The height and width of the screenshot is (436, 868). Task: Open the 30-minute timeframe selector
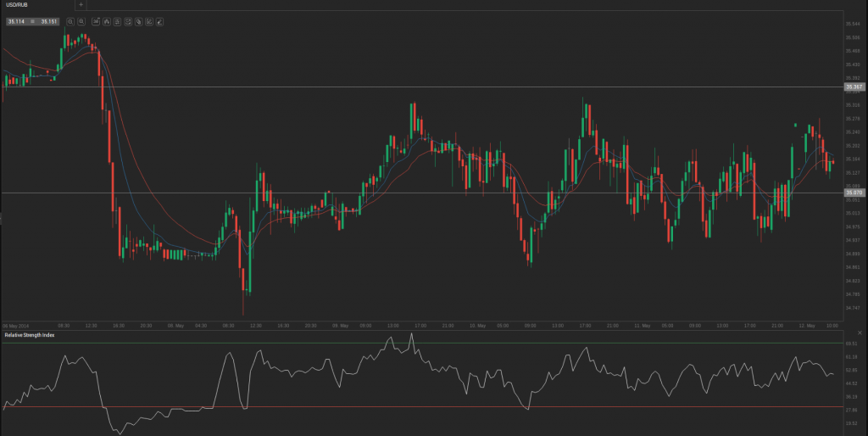(x=97, y=20)
